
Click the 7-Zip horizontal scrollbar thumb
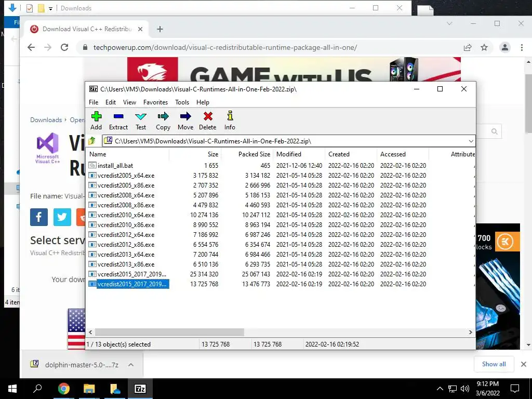click(x=169, y=332)
